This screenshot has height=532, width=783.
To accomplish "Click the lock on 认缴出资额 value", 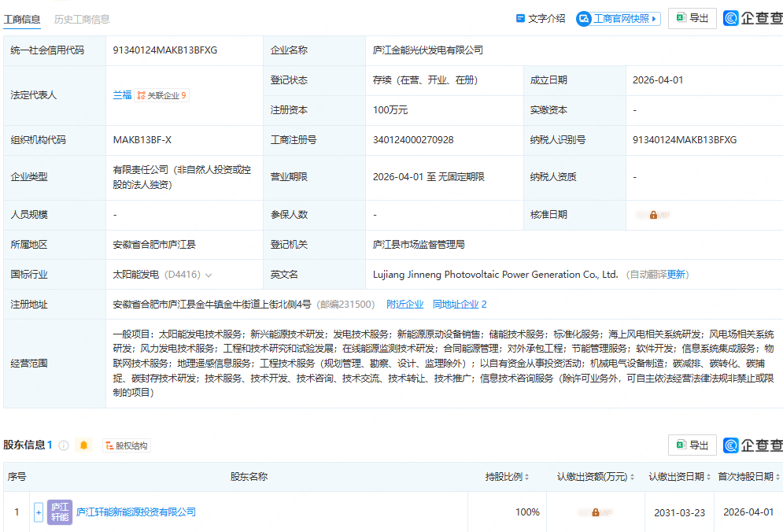I will [596, 512].
